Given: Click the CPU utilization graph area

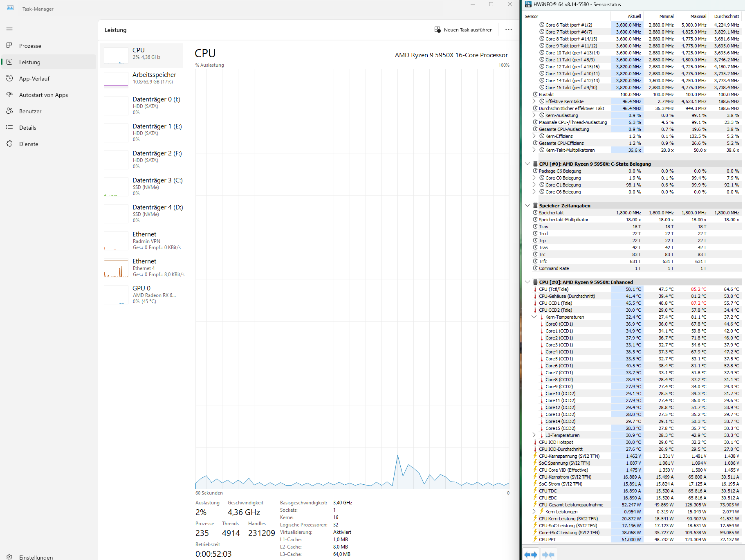Looking at the screenshot, I should pyautogui.click(x=352, y=279).
